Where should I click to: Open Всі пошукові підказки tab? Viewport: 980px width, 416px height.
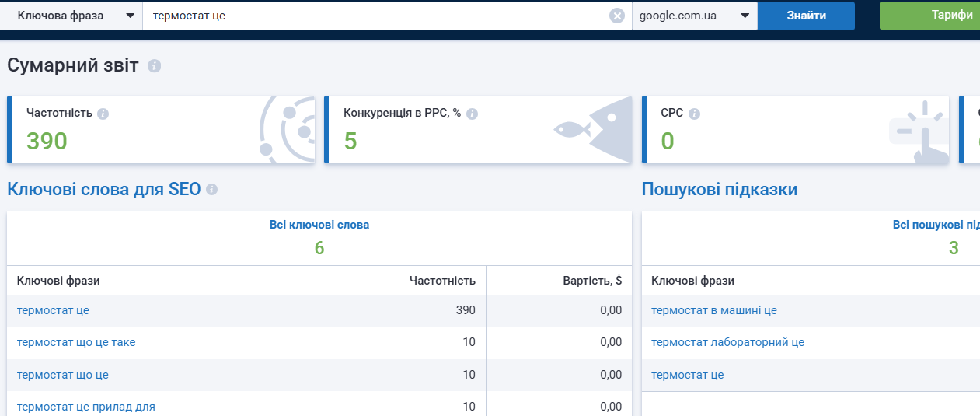(936, 225)
